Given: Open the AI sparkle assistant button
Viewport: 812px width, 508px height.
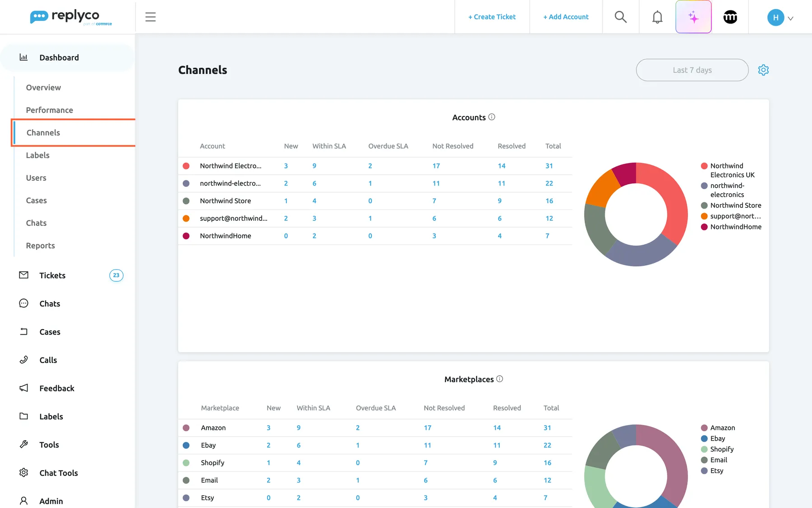Looking at the screenshot, I should [693, 17].
